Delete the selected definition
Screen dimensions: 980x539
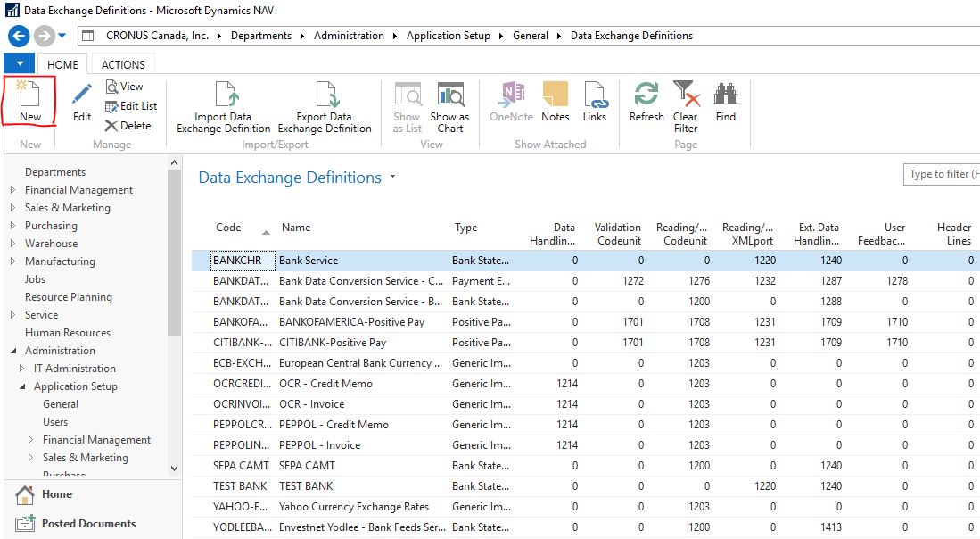tap(128, 126)
